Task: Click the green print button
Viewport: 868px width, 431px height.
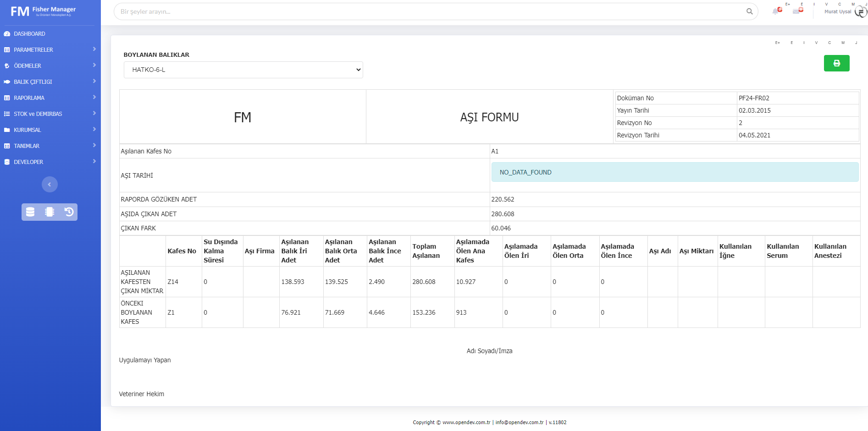Action: coord(836,63)
